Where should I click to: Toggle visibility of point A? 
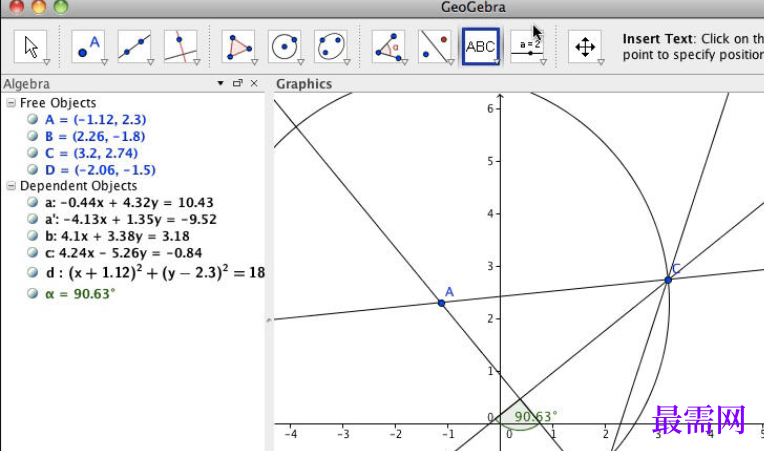tap(33, 119)
